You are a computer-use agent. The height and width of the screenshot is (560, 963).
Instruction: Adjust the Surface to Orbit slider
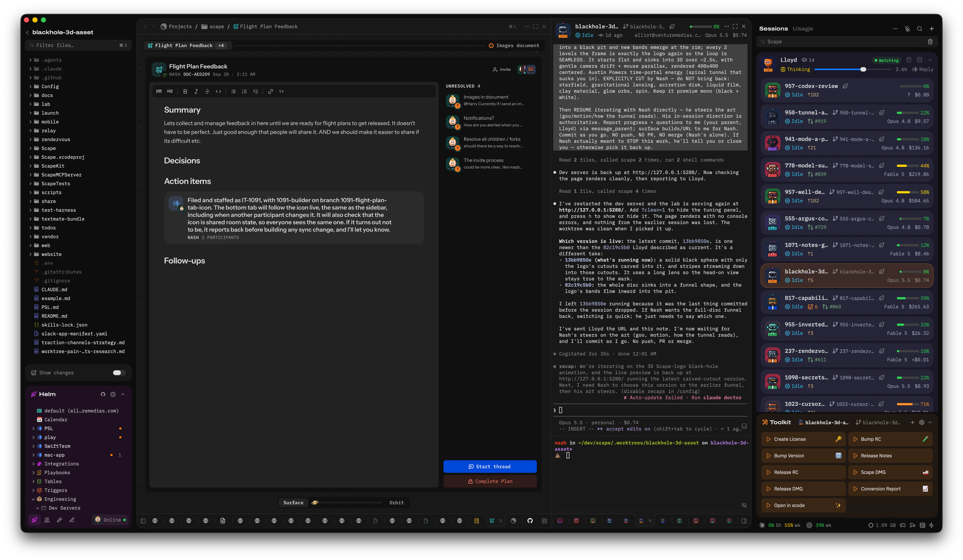click(347, 503)
